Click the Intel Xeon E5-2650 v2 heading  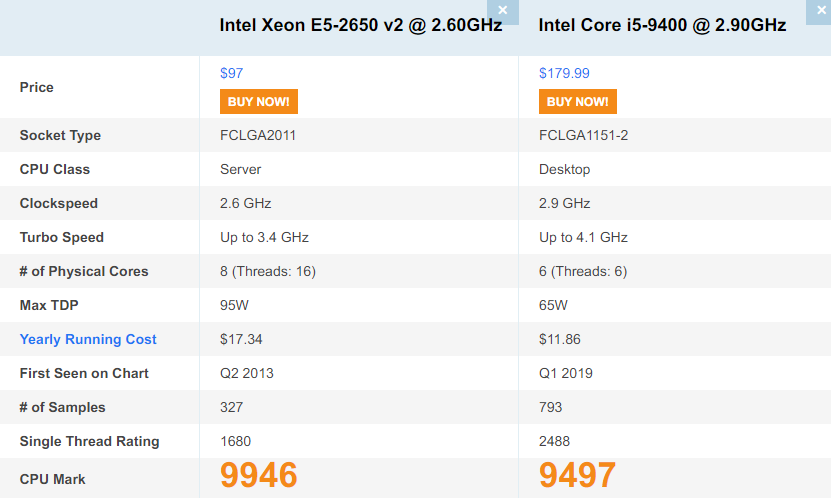point(361,25)
